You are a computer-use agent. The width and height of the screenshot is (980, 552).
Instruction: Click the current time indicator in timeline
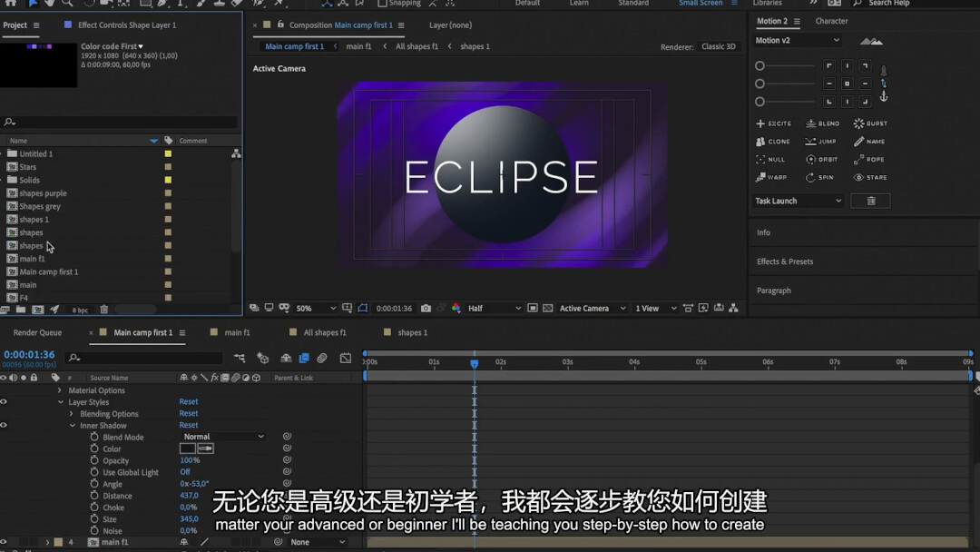coord(475,363)
